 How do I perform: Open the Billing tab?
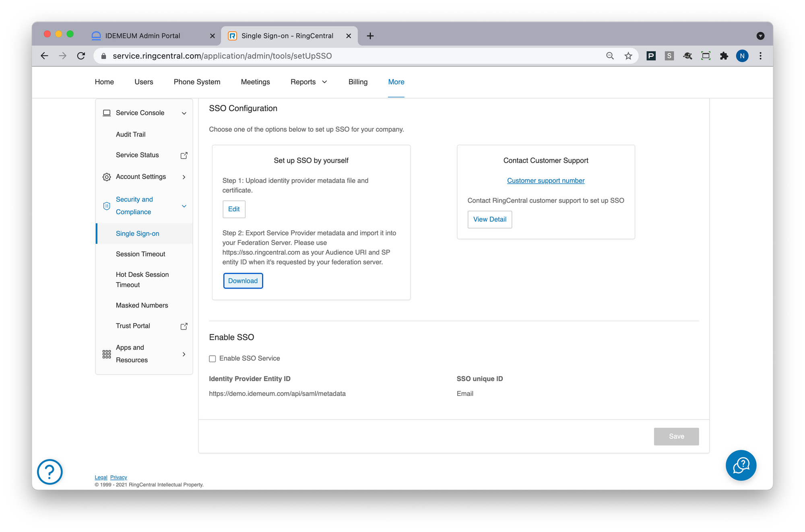(358, 82)
